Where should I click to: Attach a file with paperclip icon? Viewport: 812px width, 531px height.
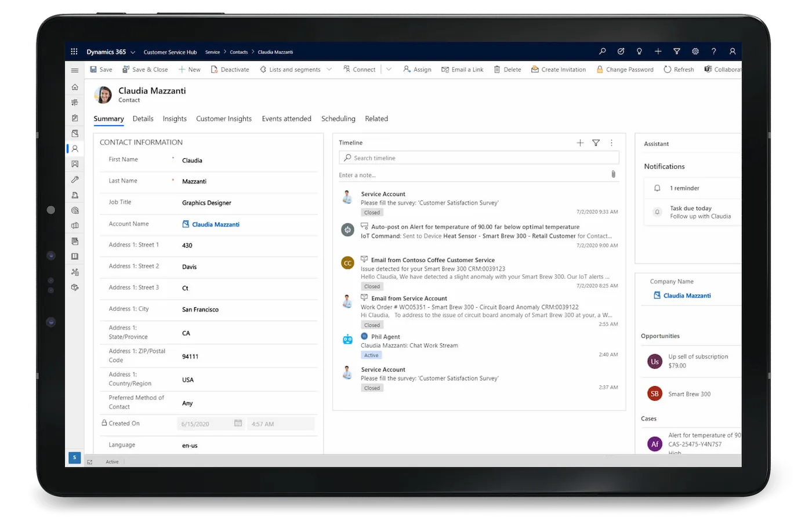coord(613,174)
